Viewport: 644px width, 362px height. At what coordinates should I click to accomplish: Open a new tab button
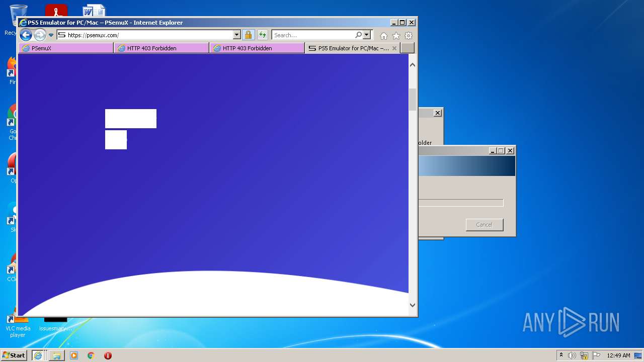[408, 48]
